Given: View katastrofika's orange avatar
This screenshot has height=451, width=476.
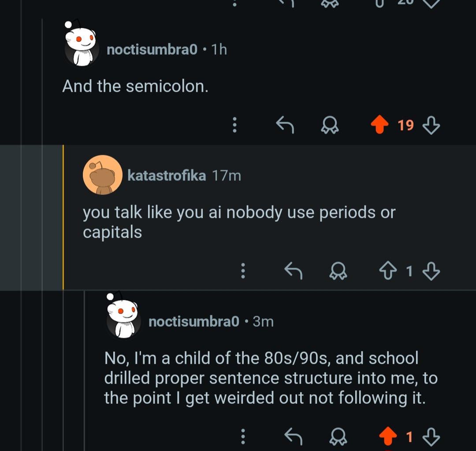Looking at the screenshot, I should (x=102, y=175).
